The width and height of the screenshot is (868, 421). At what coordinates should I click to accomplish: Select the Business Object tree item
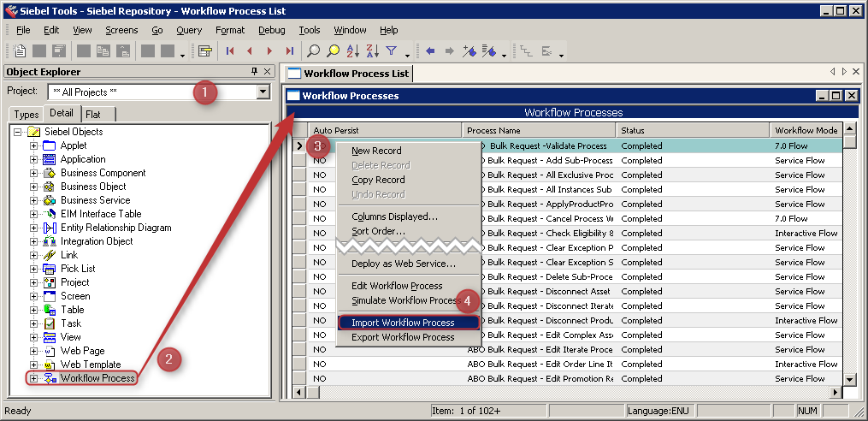click(x=93, y=187)
